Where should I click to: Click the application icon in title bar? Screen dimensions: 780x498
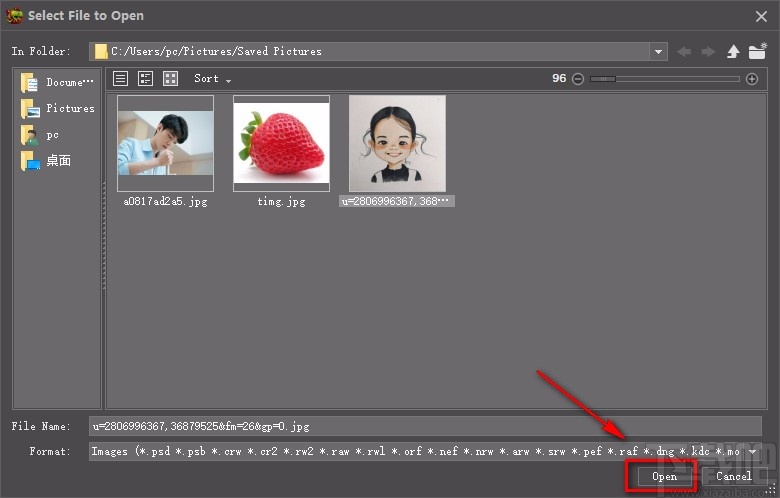pos(14,15)
